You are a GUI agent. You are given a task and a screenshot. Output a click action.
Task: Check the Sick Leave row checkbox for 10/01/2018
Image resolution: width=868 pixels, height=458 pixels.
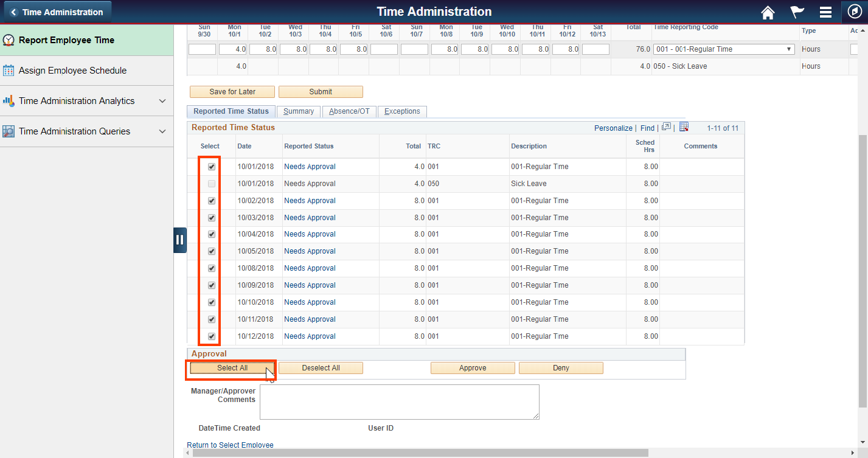point(211,183)
